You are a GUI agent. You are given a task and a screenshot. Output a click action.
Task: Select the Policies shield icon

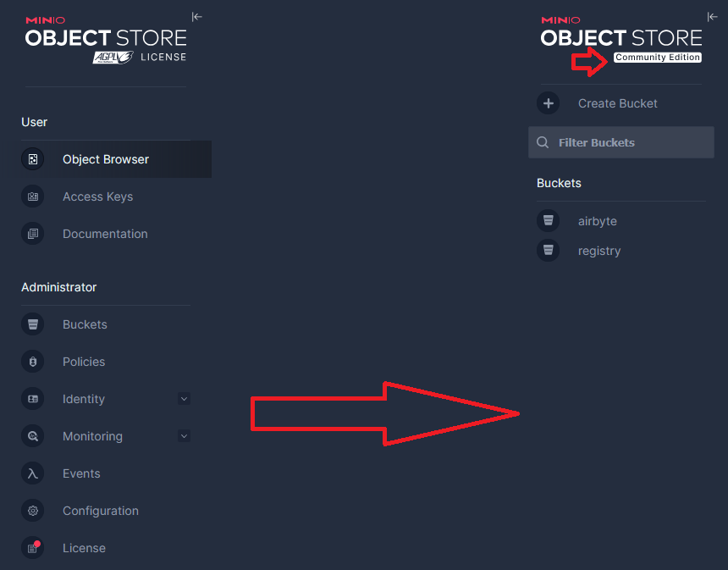coord(32,361)
